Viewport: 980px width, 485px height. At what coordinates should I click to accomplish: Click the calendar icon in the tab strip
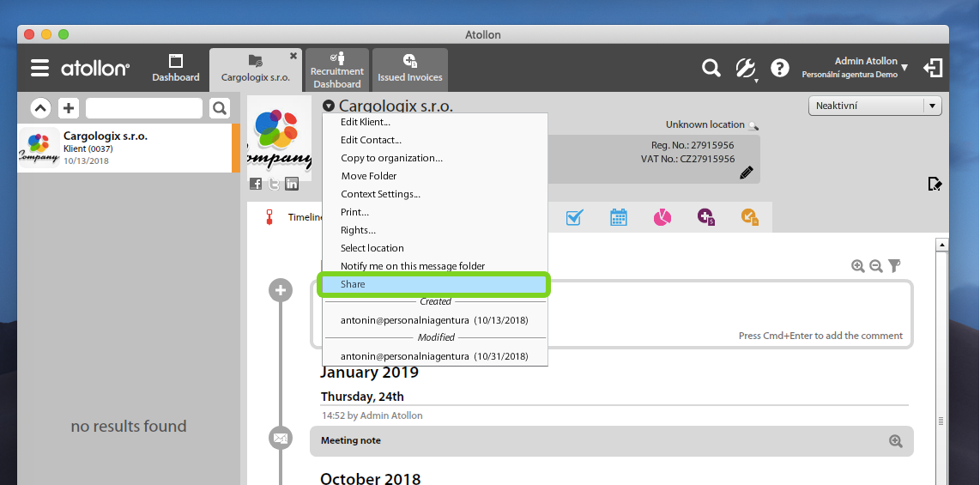point(619,218)
